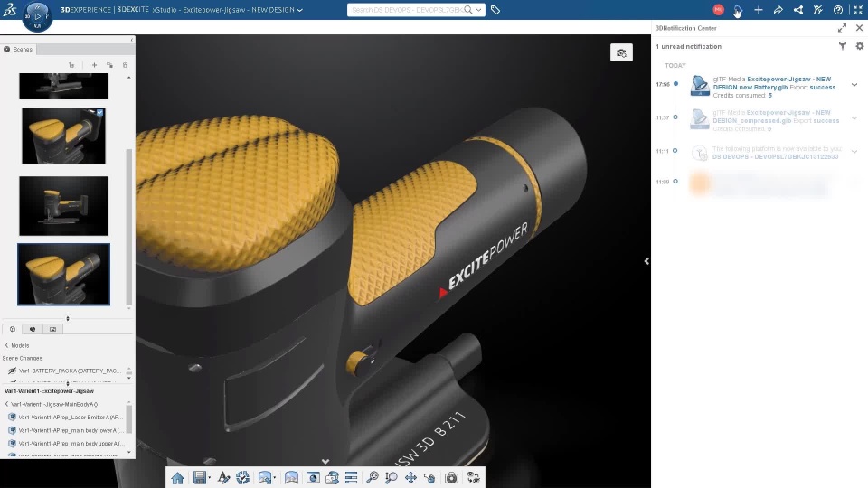868x488 pixels.
Task: Open the image environment tab
Action: (52, 329)
